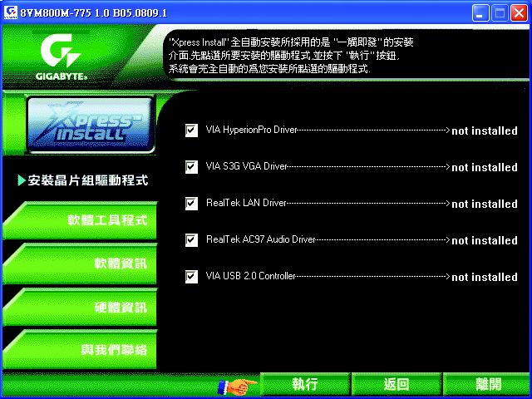Click not installed status for RealTek LAN Driver
The height and width of the screenshot is (399, 532).
(x=485, y=204)
